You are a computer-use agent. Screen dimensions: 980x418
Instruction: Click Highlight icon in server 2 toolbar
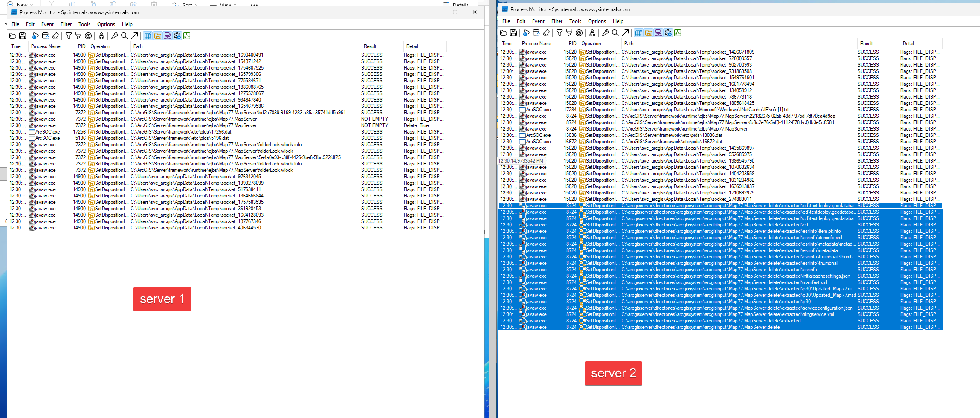point(569,33)
